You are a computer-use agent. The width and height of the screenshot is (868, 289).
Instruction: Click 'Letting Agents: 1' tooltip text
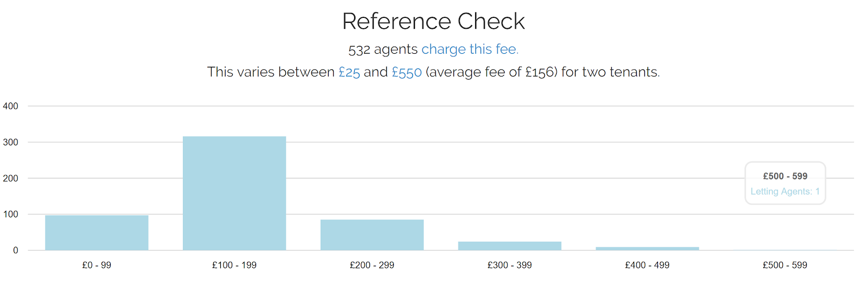785,191
